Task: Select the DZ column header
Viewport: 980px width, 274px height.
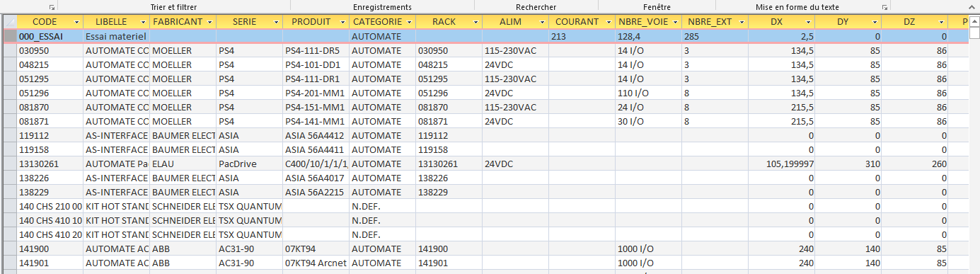Action: [x=914, y=22]
